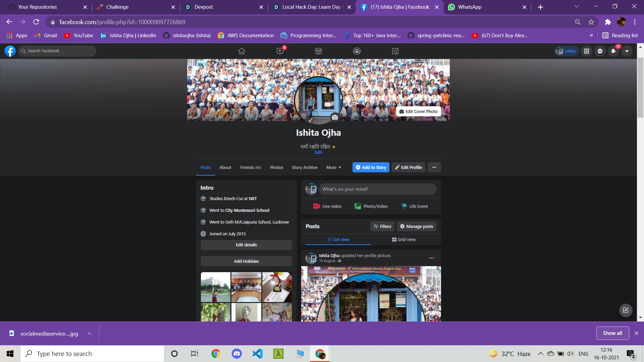The height and width of the screenshot is (362, 644).
Task: Open the Filters option for posts
Action: click(382, 226)
